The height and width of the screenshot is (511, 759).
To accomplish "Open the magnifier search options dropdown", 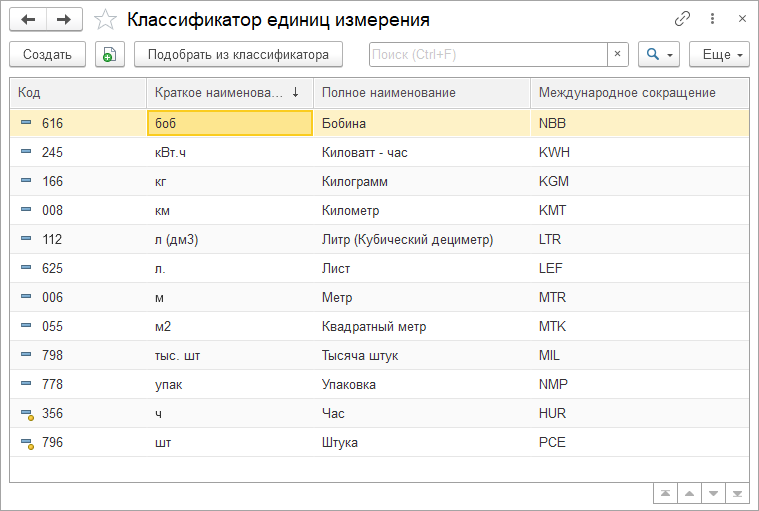I will pyautogui.click(x=658, y=55).
